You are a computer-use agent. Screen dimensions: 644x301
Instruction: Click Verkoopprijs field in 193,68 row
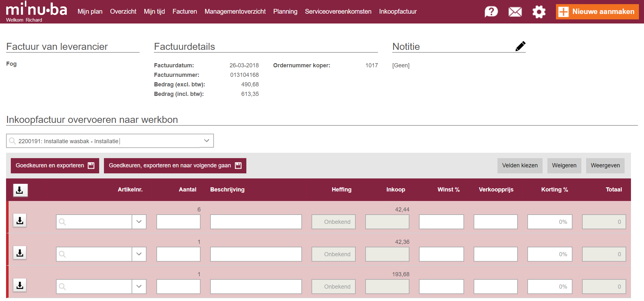click(496, 286)
